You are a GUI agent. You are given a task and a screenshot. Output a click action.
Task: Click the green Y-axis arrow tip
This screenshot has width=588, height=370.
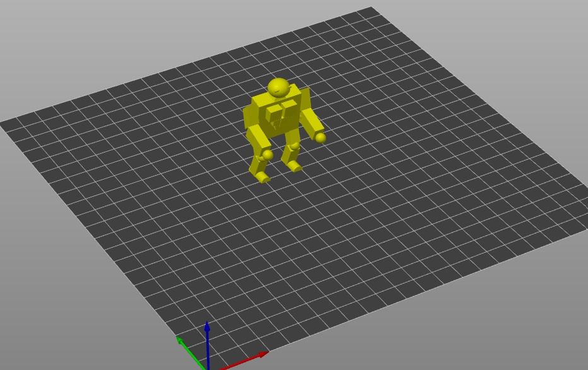180,340
